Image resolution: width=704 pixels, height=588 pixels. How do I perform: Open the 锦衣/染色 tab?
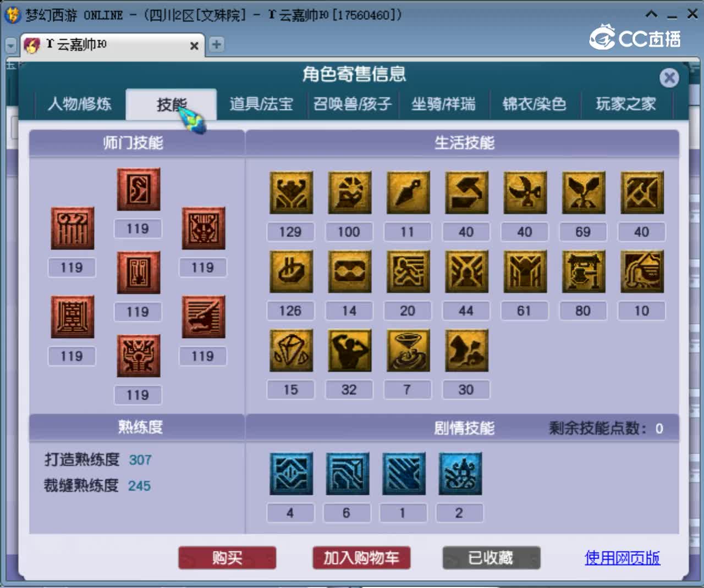[534, 104]
